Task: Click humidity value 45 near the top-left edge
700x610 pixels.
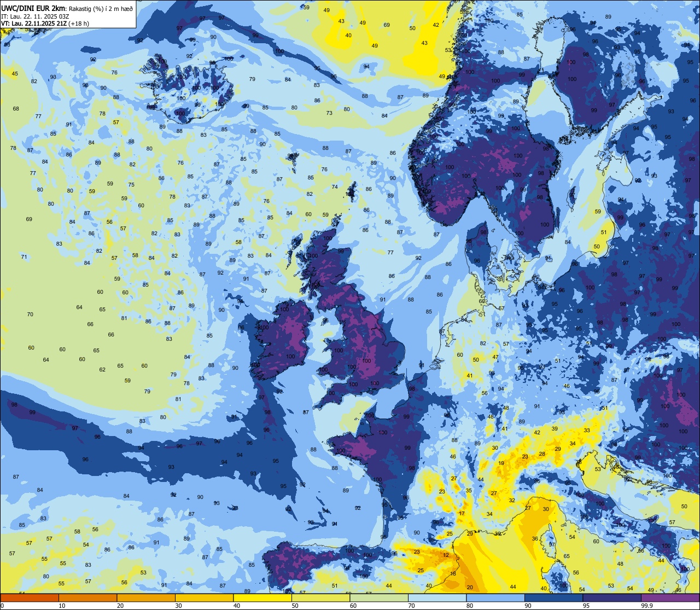Action: 15,74
